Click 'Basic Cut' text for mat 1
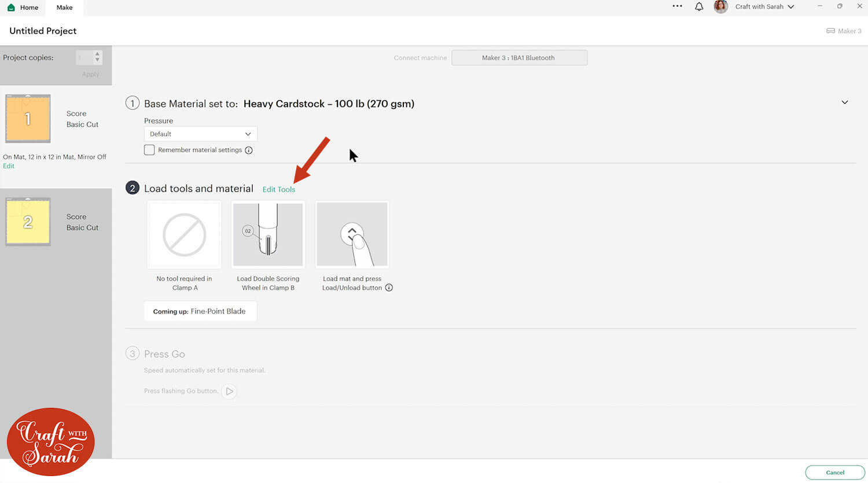This screenshot has width=868, height=483. tap(82, 124)
